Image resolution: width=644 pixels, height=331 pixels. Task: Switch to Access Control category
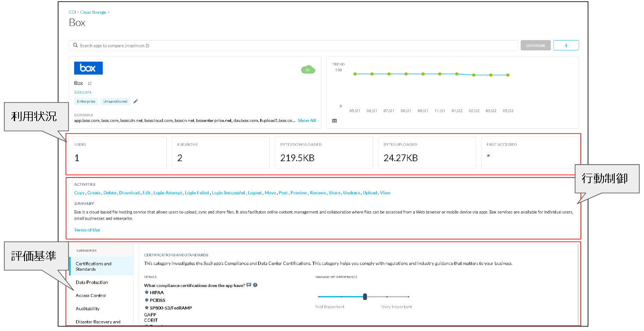point(91,295)
